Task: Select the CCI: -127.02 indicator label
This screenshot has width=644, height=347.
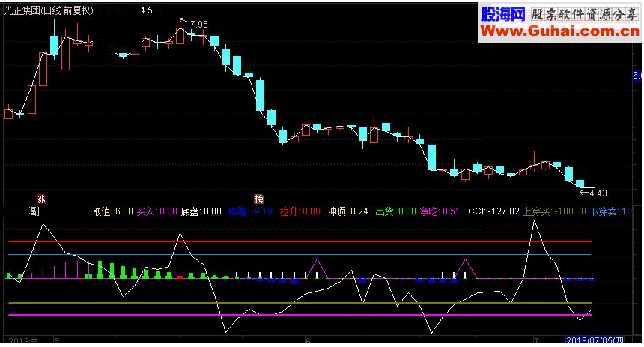Action: [x=494, y=211]
